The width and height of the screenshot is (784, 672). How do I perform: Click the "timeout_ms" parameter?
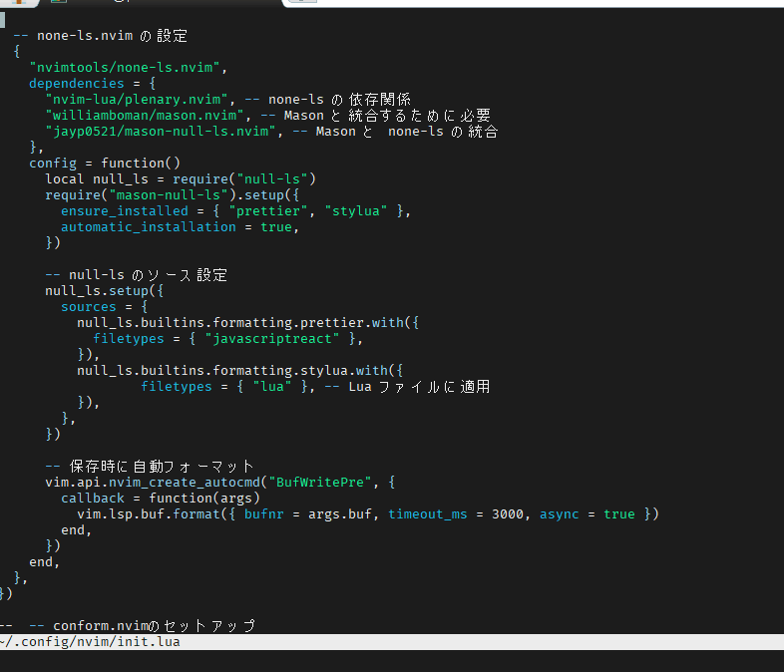point(428,514)
